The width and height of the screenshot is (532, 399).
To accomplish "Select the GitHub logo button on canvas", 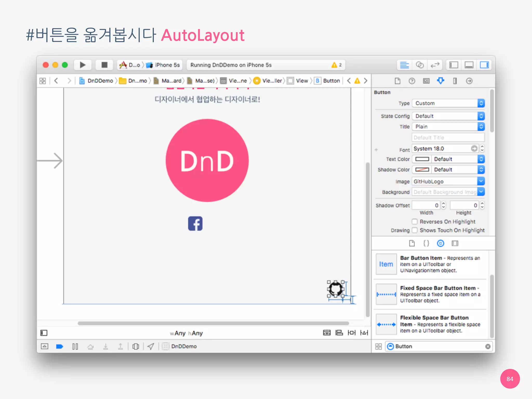I will 336,289.
